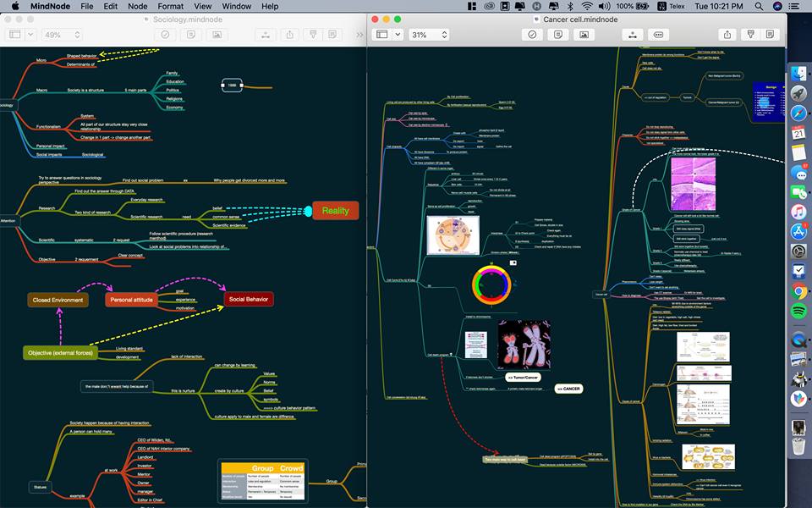Open the Format menu

click(x=170, y=6)
